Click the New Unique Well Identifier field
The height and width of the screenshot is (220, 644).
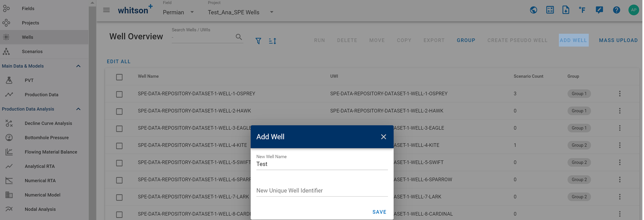(x=322, y=190)
